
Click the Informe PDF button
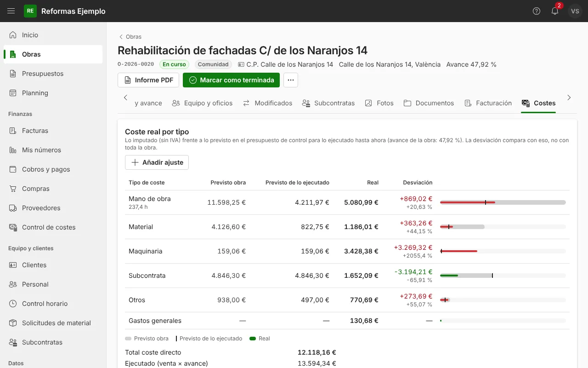148,80
